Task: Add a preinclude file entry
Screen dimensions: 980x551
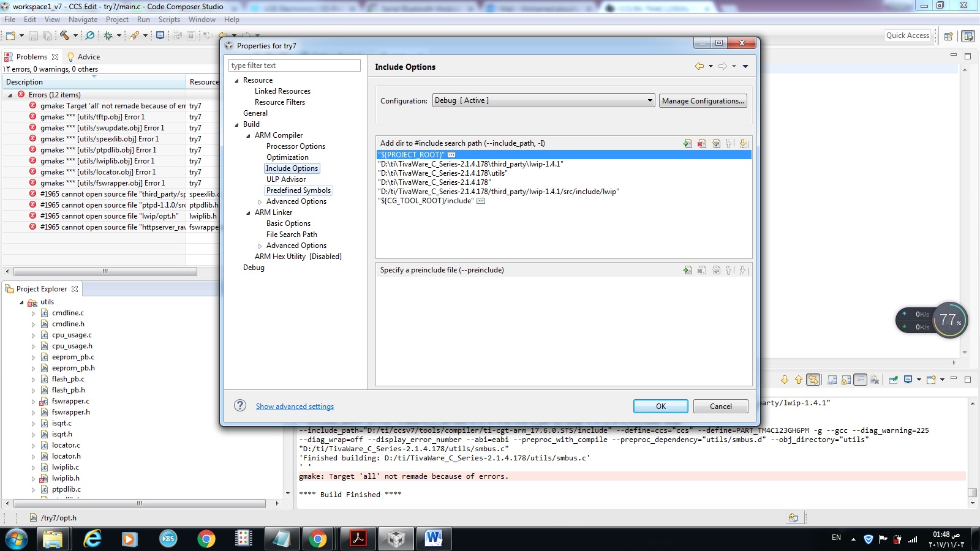Action: tap(688, 270)
